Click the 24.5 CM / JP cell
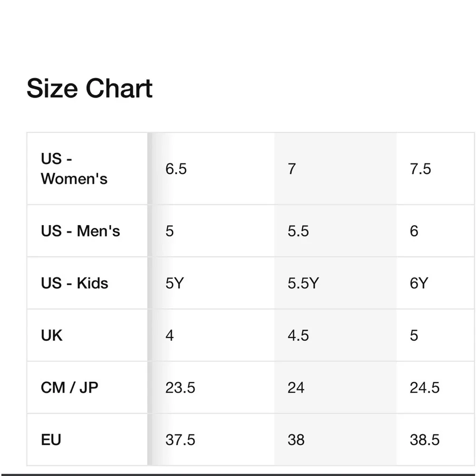476x476 pixels. point(425,387)
